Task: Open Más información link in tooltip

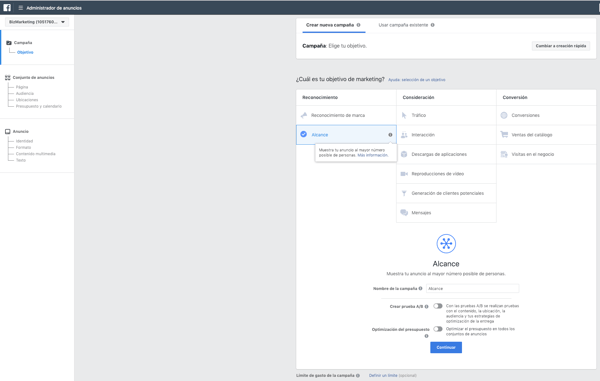Action: 373,155
